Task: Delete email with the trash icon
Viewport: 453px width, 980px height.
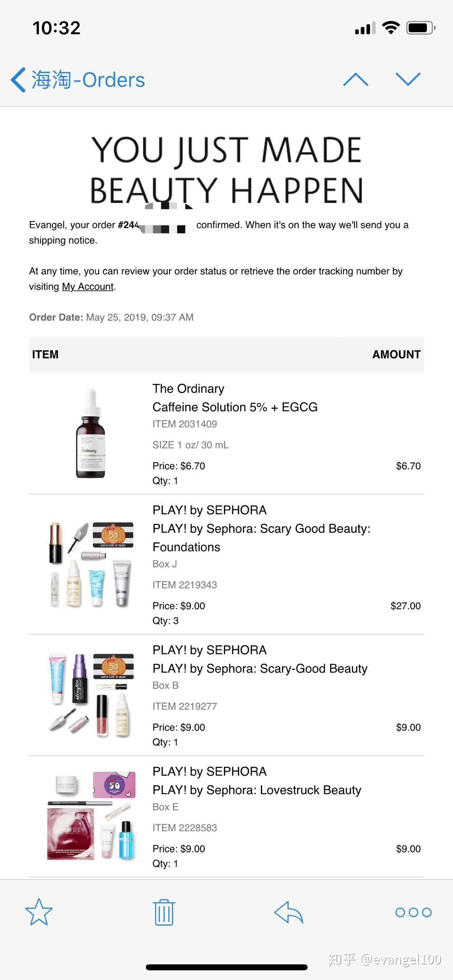Action: 164,912
